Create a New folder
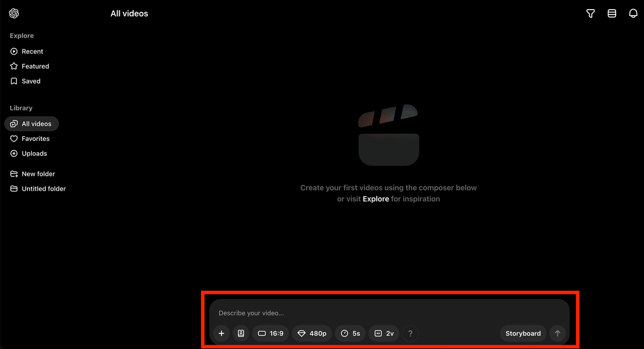This screenshot has width=644, height=349. click(x=33, y=174)
